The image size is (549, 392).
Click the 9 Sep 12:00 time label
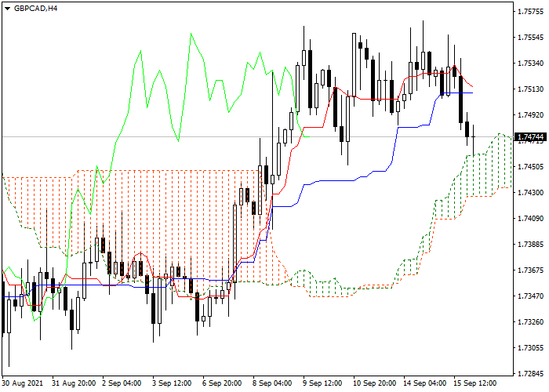(322, 383)
